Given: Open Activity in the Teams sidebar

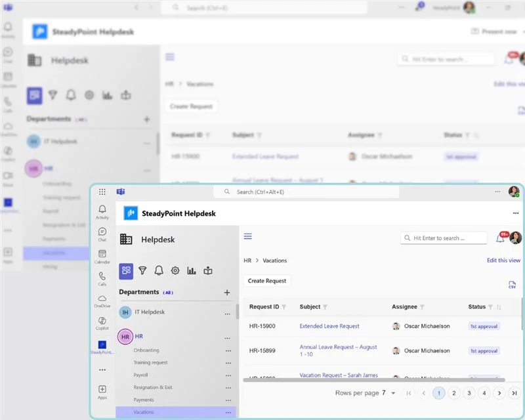Looking at the screenshot, I should tap(102, 212).
